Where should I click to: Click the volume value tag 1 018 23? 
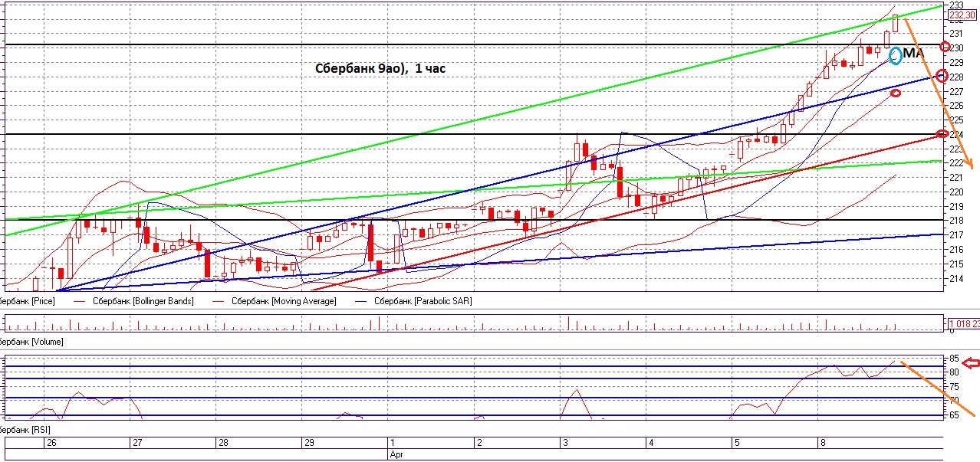(963, 323)
